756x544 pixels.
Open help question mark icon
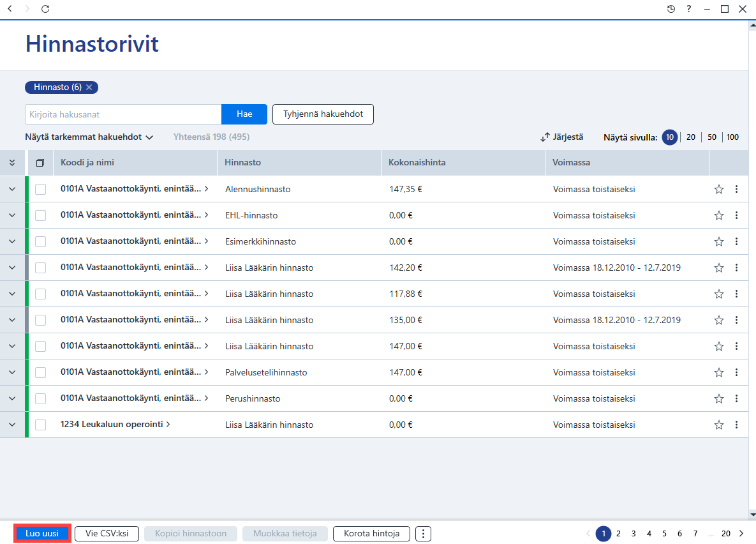pos(689,9)
